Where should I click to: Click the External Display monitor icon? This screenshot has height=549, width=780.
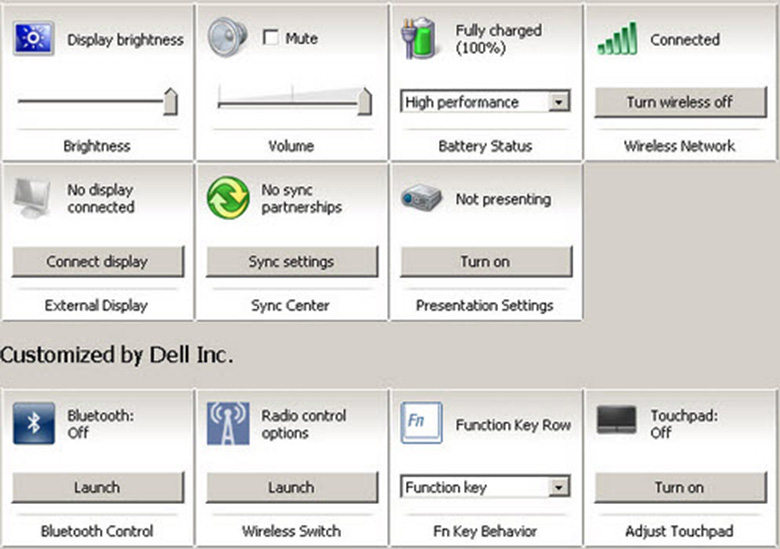click(32, 198)
